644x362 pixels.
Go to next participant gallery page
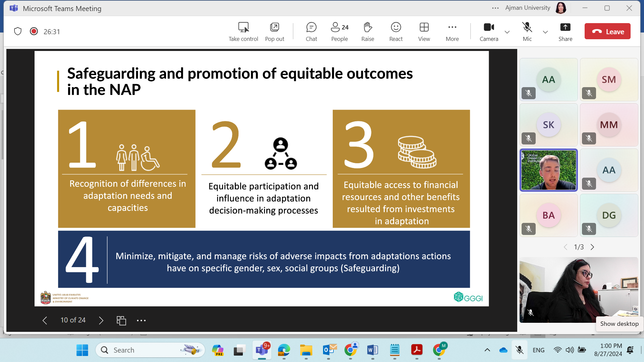[x=592, y=247]
